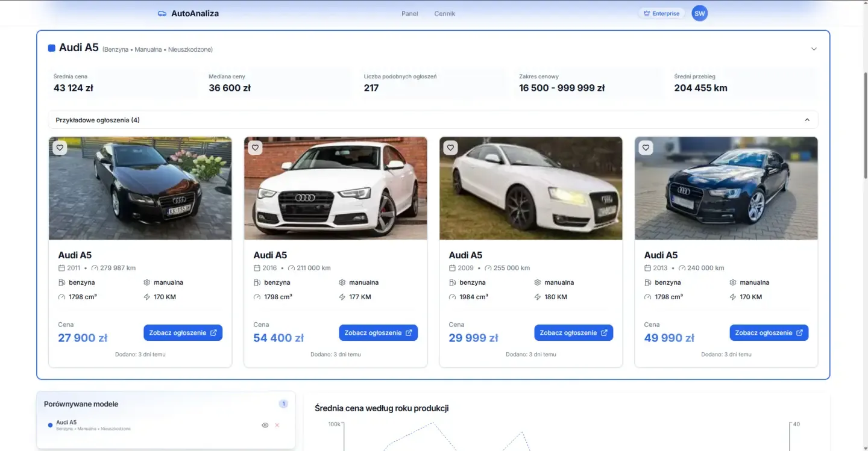Open photo of the white 2009 Audi A5

coord(531,188)
